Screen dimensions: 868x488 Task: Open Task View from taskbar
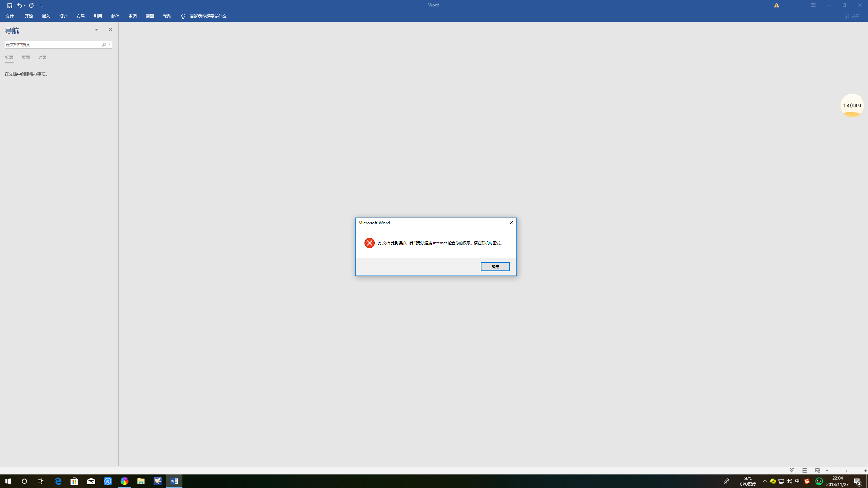click(x=41, y=481)
